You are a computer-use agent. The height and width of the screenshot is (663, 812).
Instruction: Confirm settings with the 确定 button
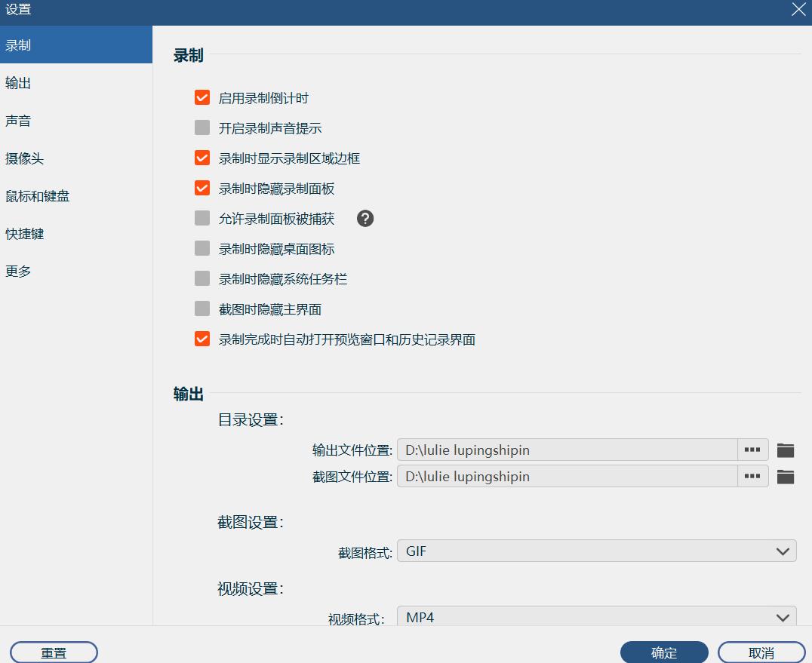pos(664,652)
